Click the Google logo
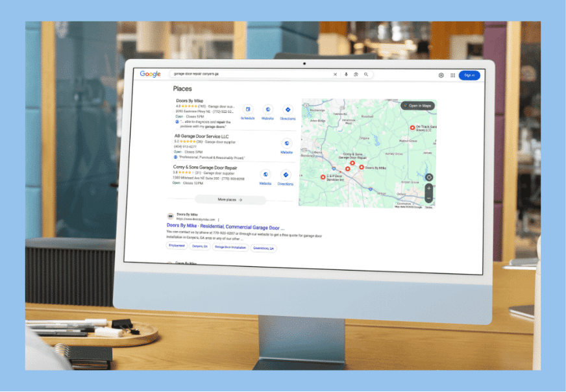Image resolution: width=566 pixels, height=392 pixels. pyautogui.click(x=150, y=74)
